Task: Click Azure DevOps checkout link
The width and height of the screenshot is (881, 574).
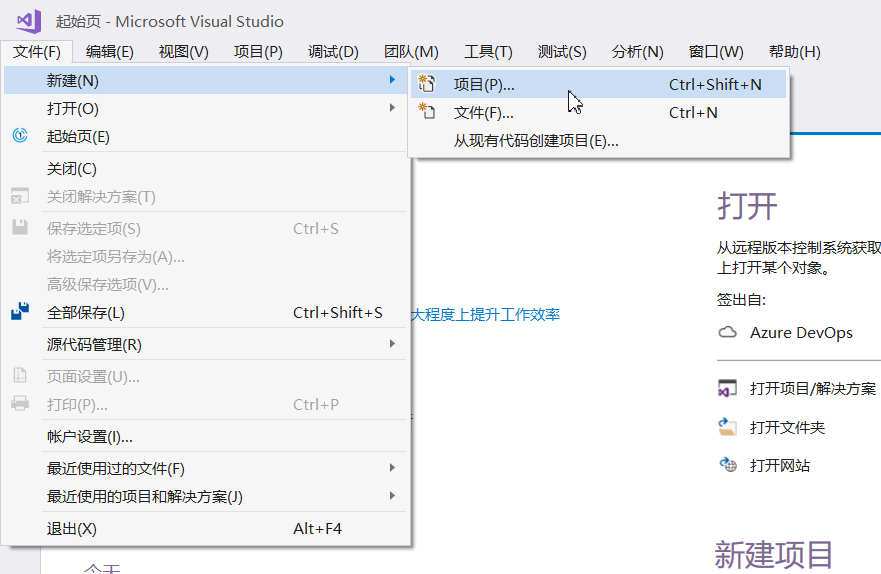Action: click(801, 332)
